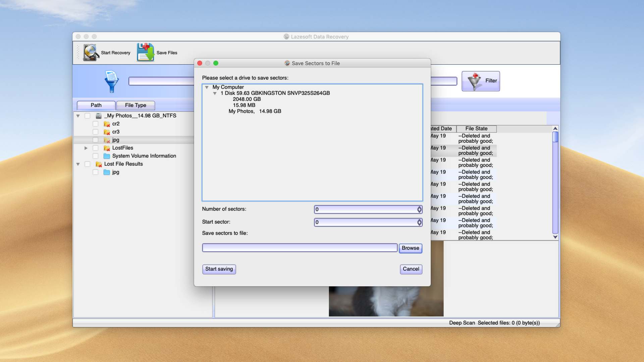
Task: Click the Save sectors to file path field
Action: tap(300, 248)
